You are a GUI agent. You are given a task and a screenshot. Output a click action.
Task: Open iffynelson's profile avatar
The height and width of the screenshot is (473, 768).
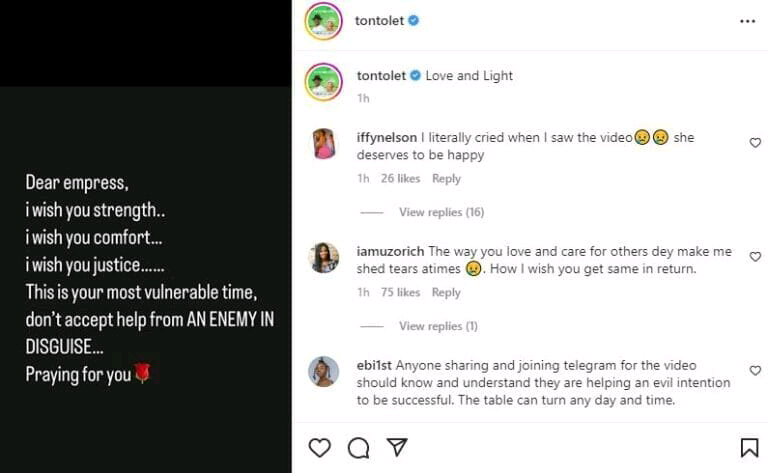(325, 143)
